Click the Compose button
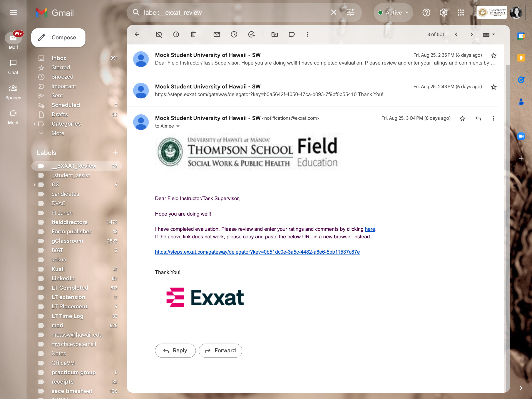The height and width of the screenshot is (399, 532). tap(58, 38)
